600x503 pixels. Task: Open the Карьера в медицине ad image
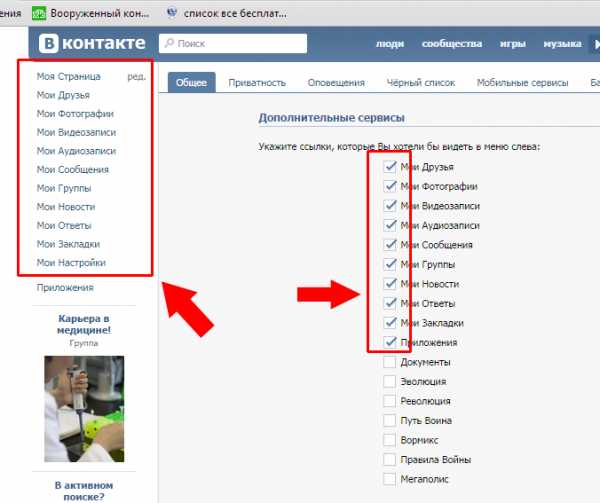pyautogui.click(x=84, y=409)
